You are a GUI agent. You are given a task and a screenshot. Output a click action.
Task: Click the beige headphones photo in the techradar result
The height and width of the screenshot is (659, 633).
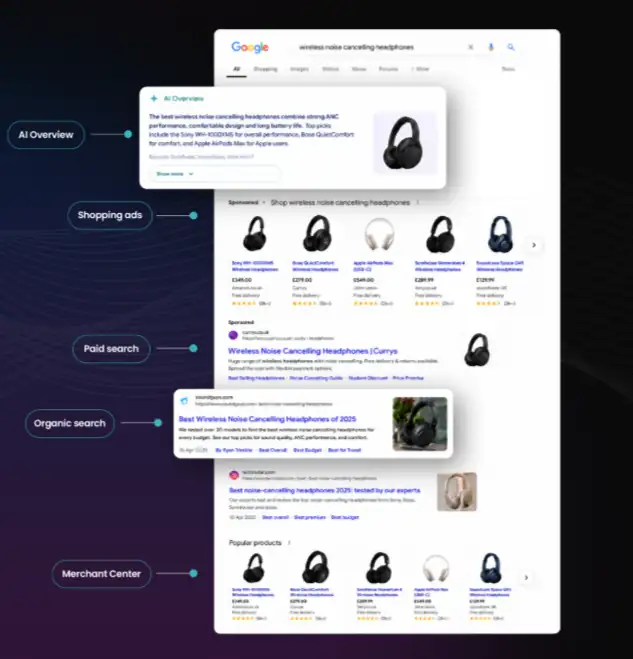point(457,492)
